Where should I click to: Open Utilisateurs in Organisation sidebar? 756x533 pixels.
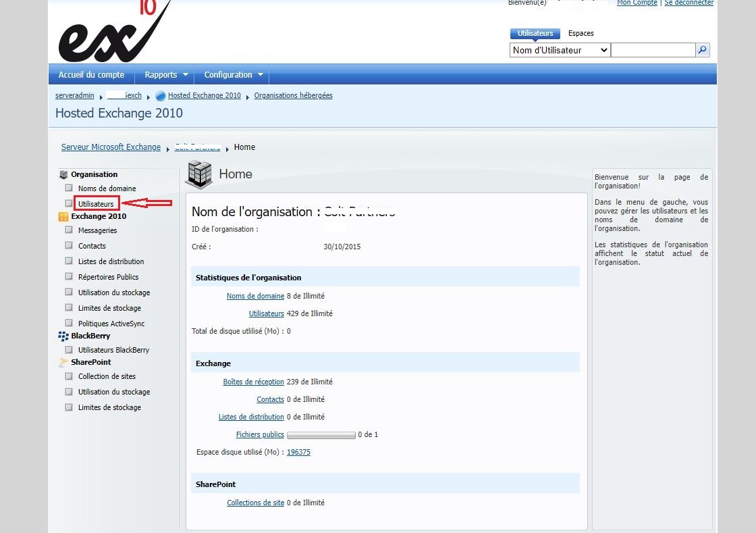pos(96,204)
